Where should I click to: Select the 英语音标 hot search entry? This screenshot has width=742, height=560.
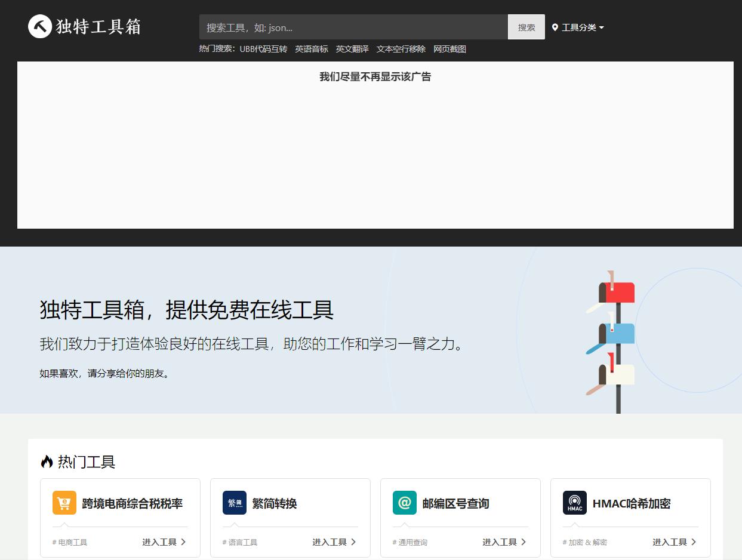[312, 49]
